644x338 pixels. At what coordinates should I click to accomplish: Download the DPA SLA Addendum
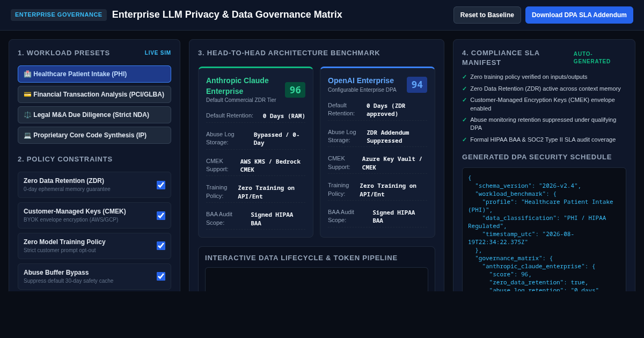(579, 15)
